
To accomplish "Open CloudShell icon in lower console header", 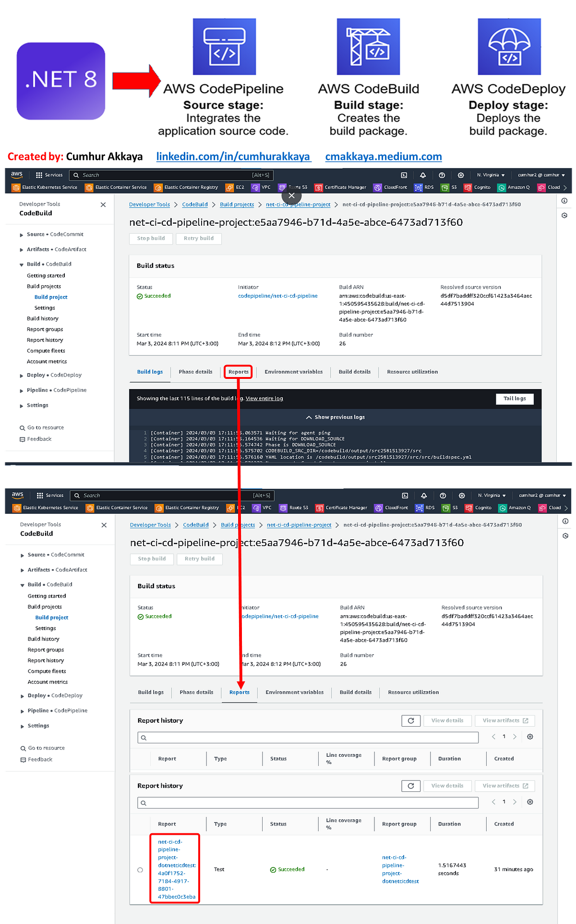I will point(405,496).
